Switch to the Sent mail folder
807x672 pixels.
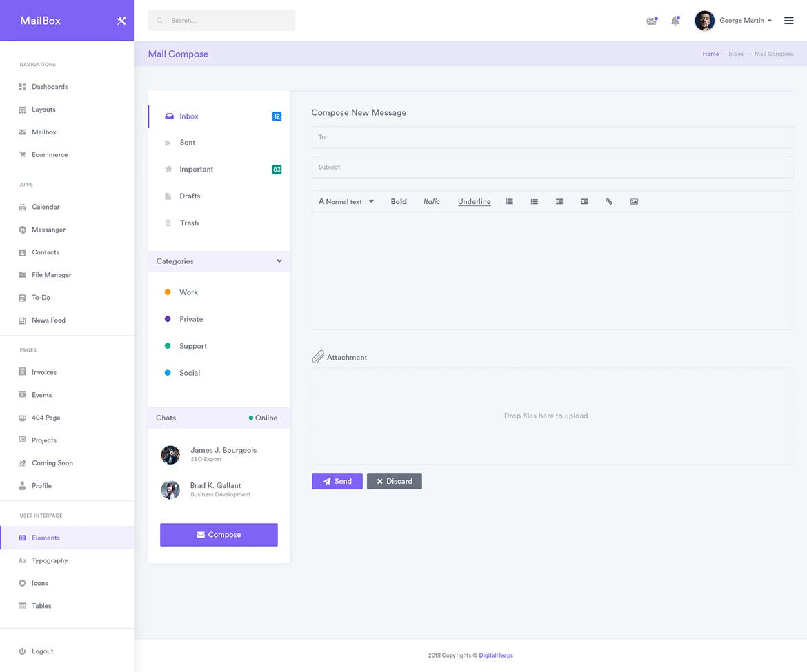pos(188,143)
